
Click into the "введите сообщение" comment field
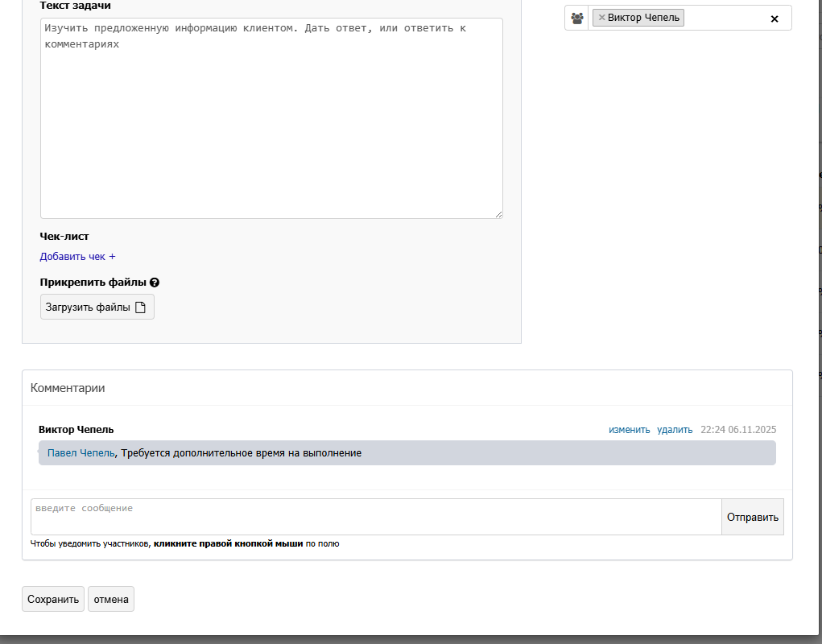[375, 517]
